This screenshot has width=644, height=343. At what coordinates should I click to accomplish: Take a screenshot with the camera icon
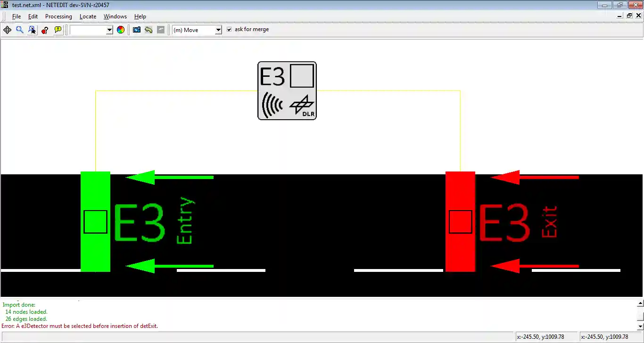137,30
